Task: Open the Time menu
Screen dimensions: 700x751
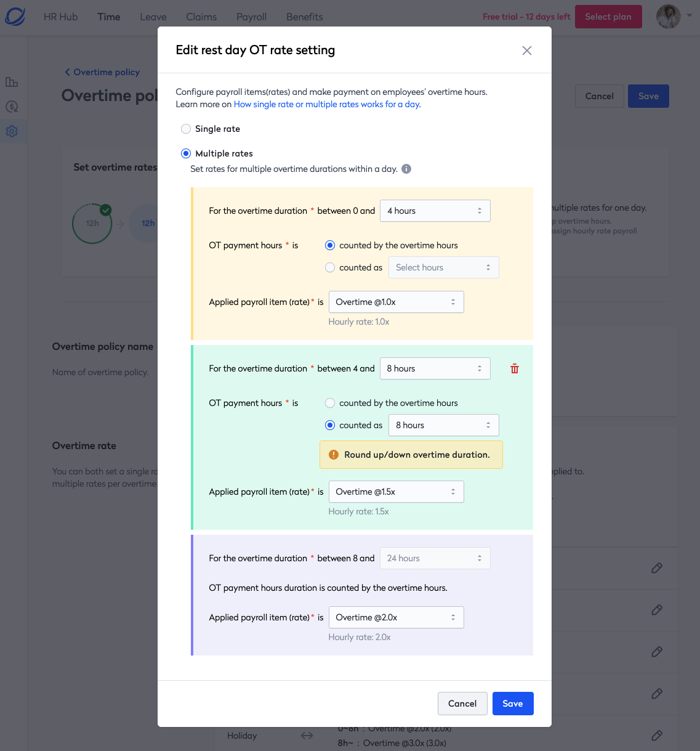Action: pyautogui.click(x=109, y=17)
